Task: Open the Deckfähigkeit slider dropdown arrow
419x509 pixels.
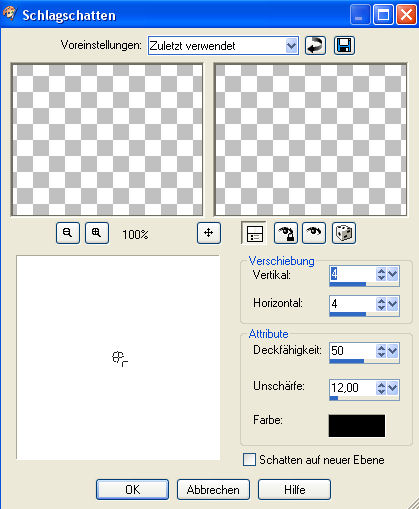Action: click(393, 351)
